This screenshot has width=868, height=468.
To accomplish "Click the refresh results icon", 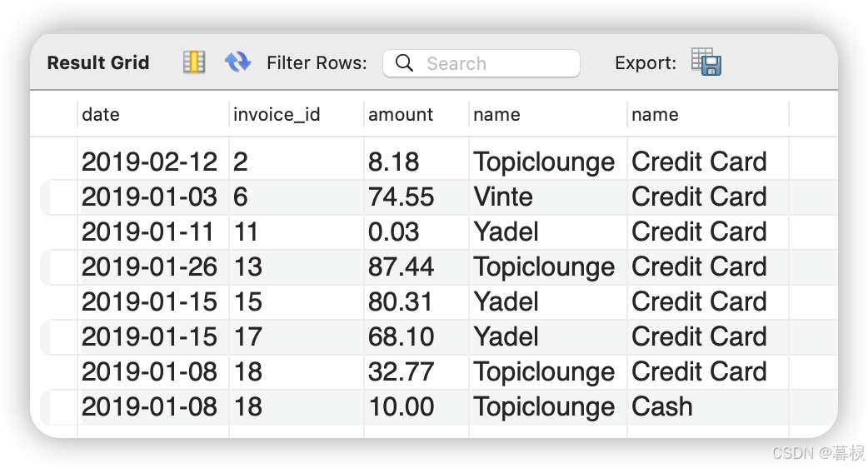I will pyautogui.click(x=237, y=62).
